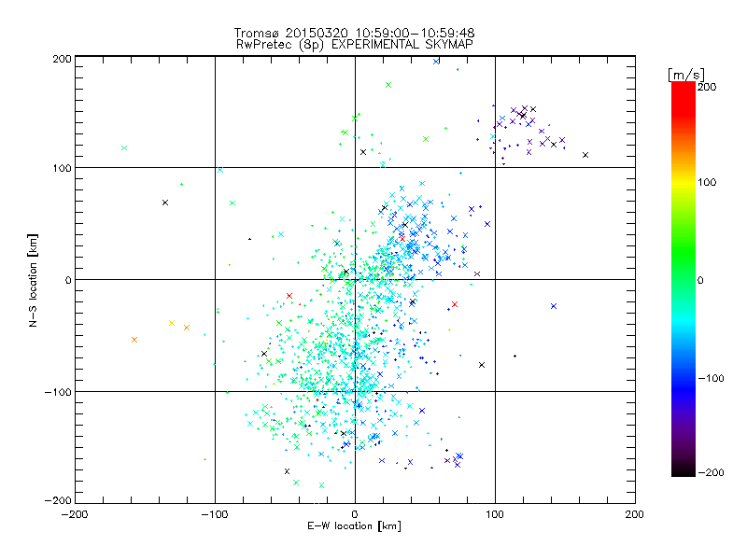Click the colorbar '0' tick label
Screen dimensions: 747x560
pos(700,280)
